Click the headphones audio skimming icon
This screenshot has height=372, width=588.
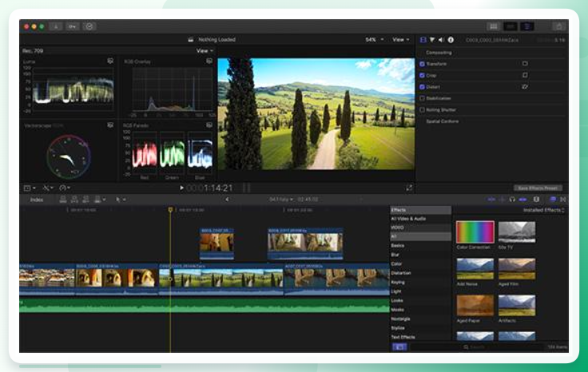pyautogui.click(x=512, y=200)
